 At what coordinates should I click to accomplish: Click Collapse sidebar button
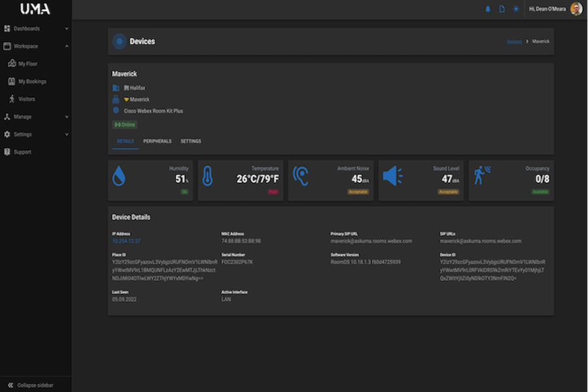(36, 385)
